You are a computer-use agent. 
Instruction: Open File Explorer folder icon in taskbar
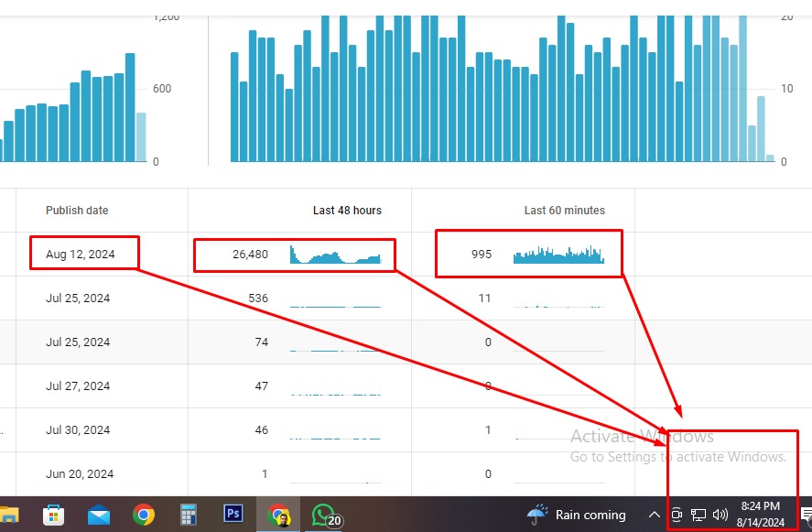point(7,515)
